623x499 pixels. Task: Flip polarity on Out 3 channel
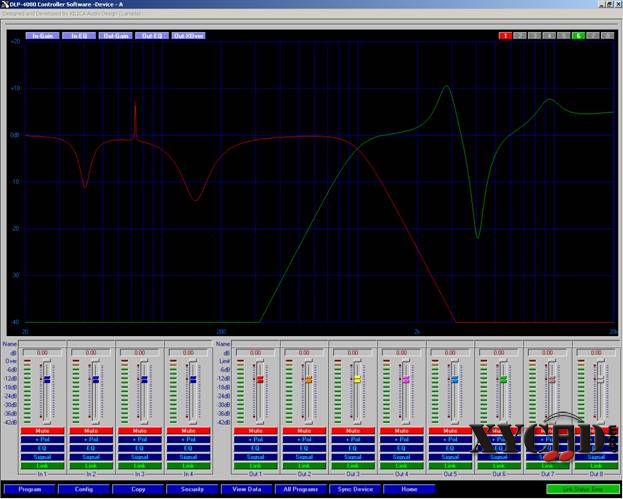click(x=353, y=439)
